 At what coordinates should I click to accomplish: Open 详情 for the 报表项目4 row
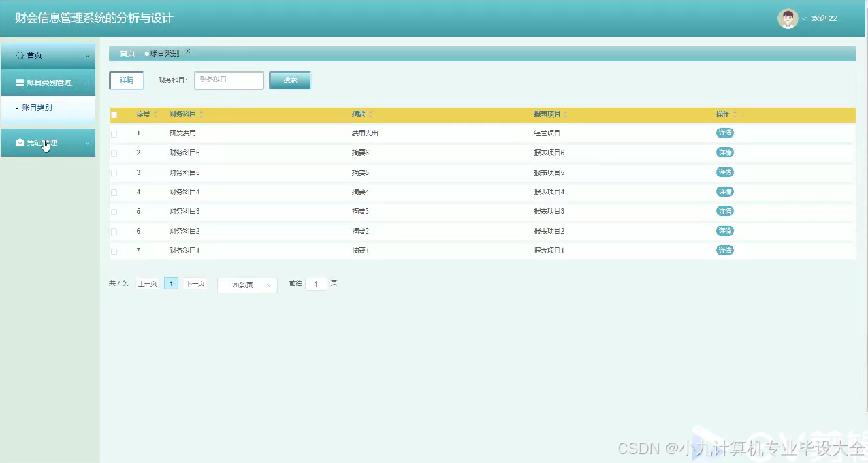pyautogui.click(x=725, y=192)
